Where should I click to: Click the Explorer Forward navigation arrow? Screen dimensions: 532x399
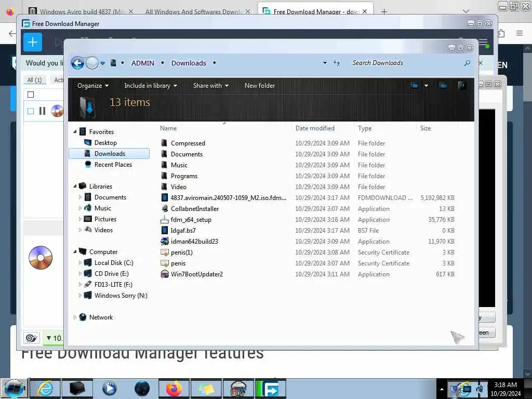pos(92,63)
